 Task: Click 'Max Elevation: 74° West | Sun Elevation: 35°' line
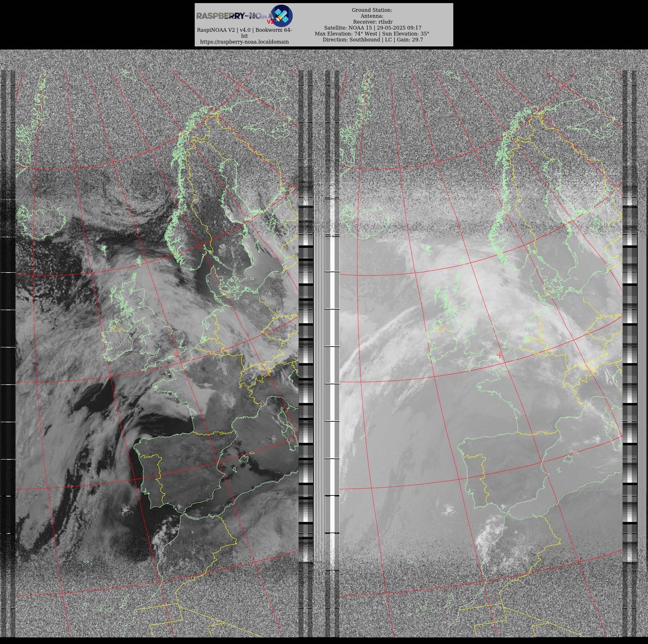click(x=372, y=34)
